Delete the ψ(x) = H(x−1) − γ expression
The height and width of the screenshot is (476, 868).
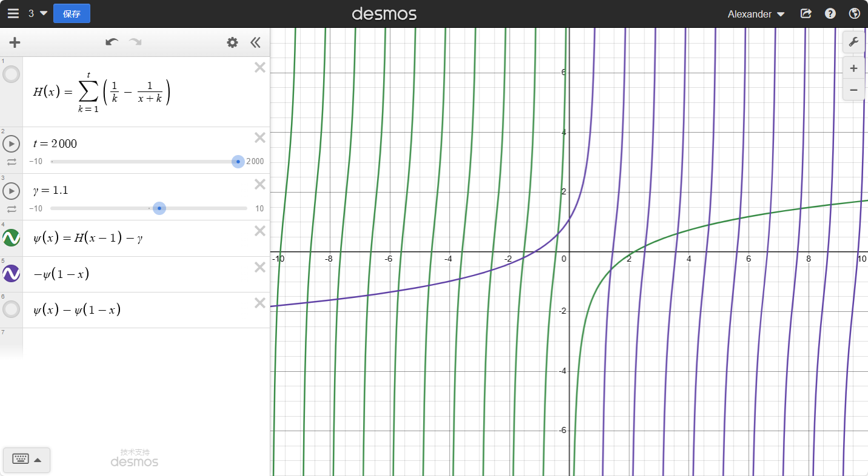260,231
